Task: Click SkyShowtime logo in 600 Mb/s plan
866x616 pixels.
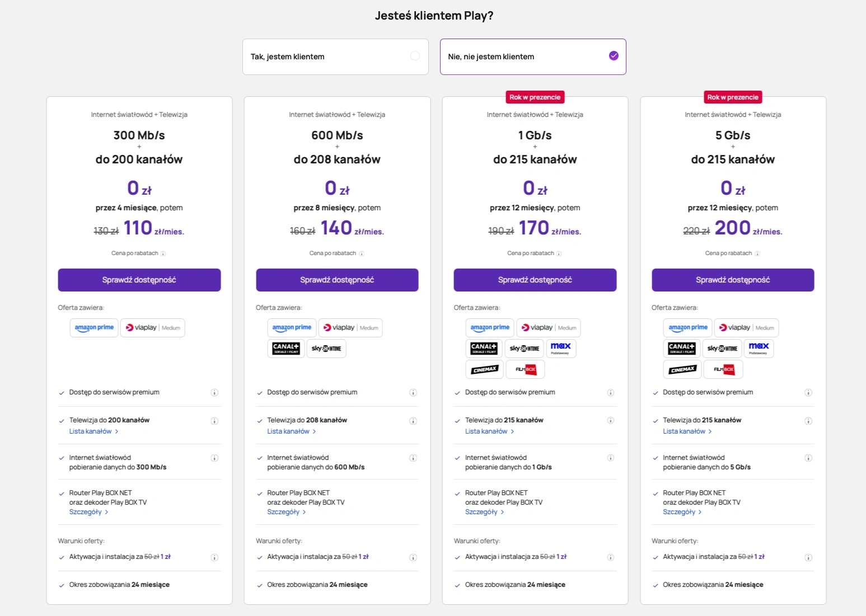Action: point(326,349)
